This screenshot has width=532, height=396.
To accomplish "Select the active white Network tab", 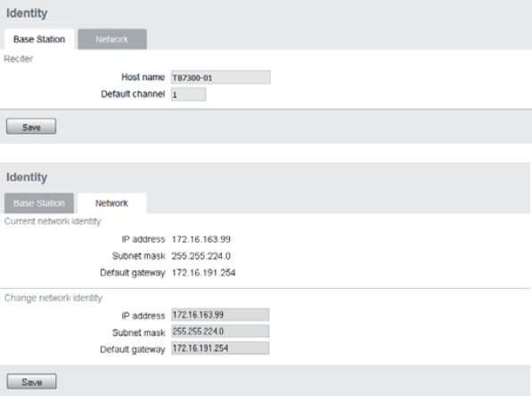I will click(x=112, y=203).
